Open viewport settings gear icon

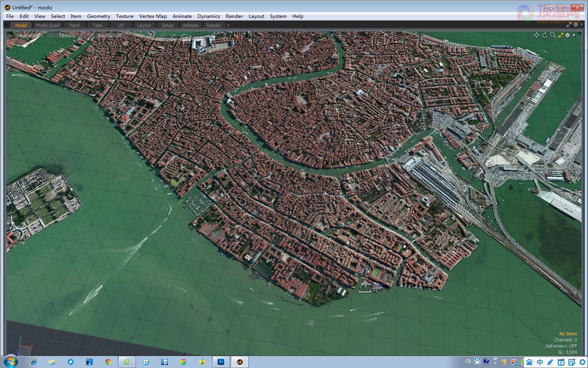point(568,35)
